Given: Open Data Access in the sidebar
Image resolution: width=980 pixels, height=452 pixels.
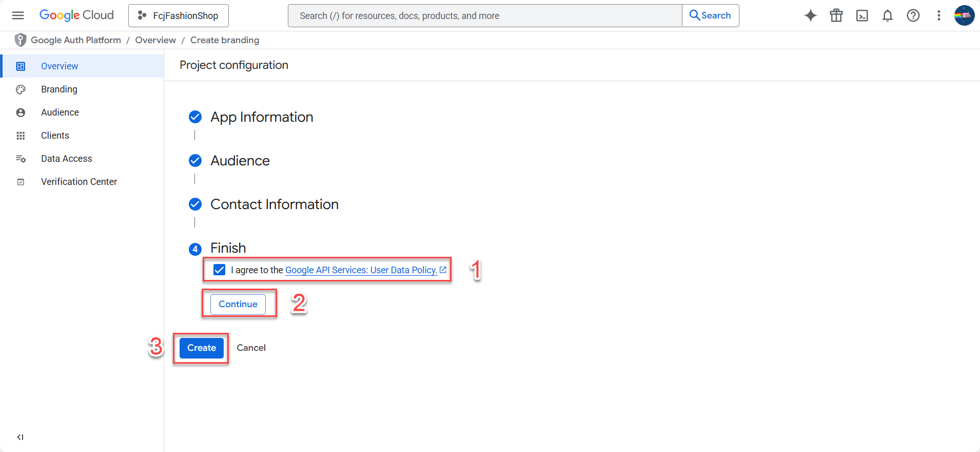Looking at the screenshot, I should click(82, 159).
